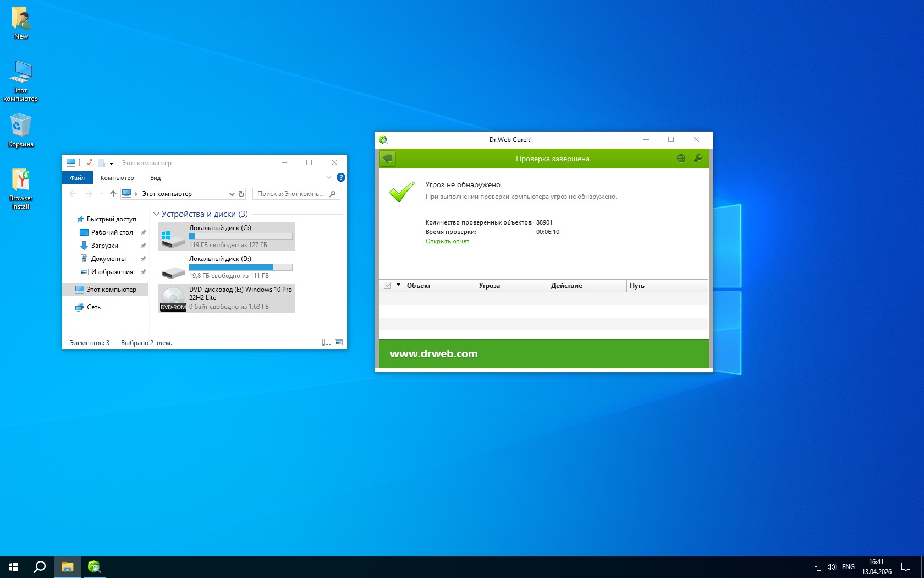924x578 pixels.
Task: Visit the www.drweb.com link
Action: [433, 353]
